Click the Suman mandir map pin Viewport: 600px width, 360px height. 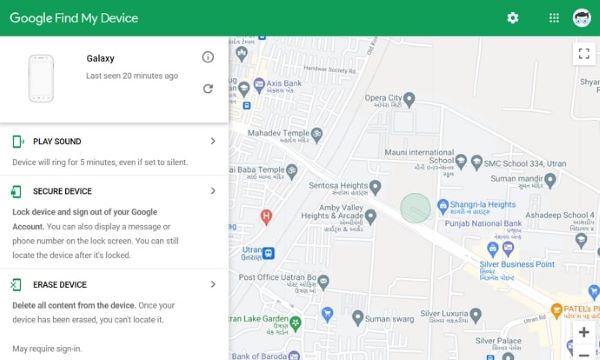coord(550,181)
